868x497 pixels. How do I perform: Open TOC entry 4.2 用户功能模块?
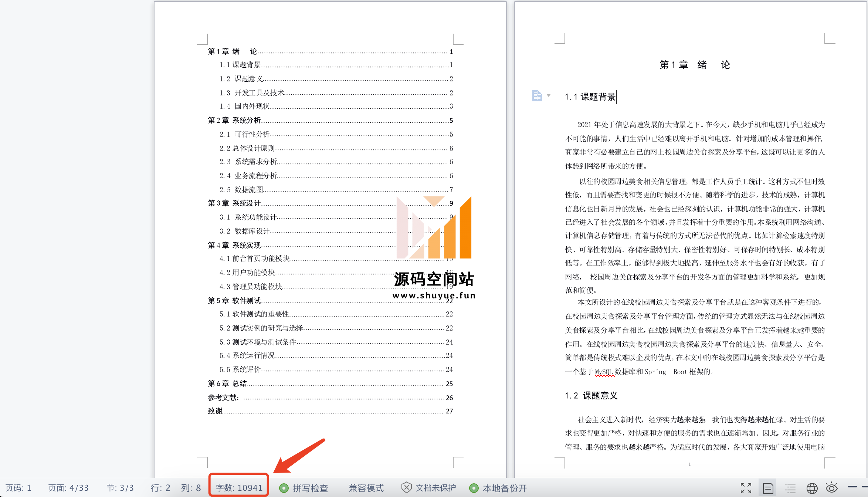(336, 272)
